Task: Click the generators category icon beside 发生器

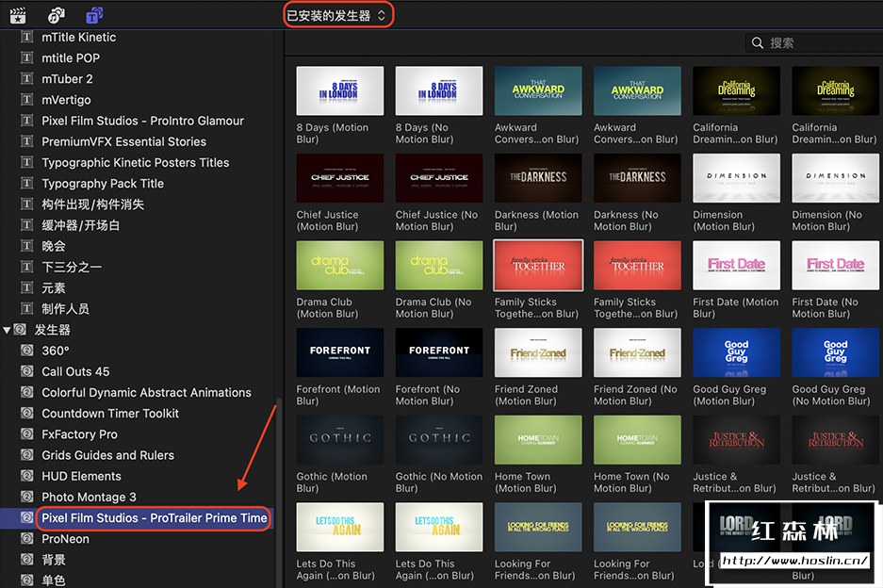Action: click(20, 330)
